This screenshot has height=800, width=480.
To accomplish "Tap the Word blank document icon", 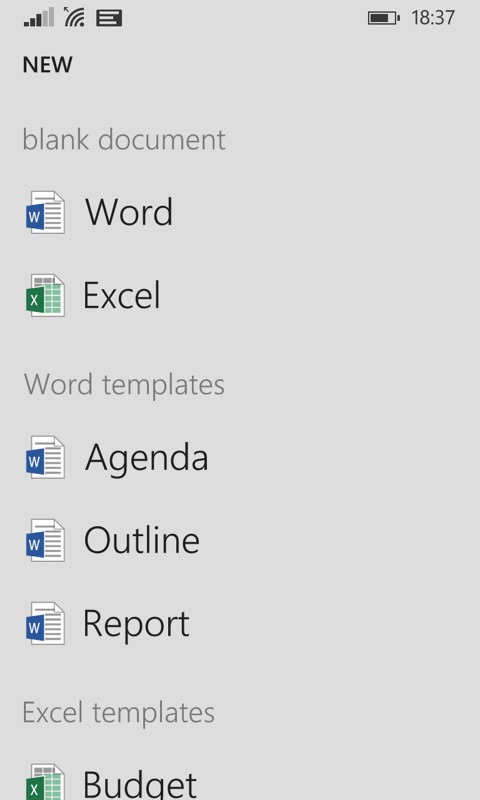I will click(45, 212).
